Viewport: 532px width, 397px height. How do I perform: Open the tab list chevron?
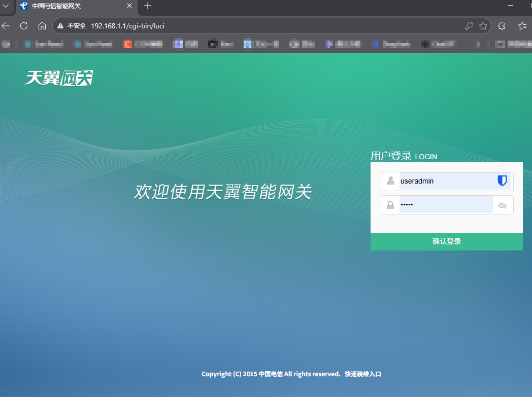tap(6, 6)
